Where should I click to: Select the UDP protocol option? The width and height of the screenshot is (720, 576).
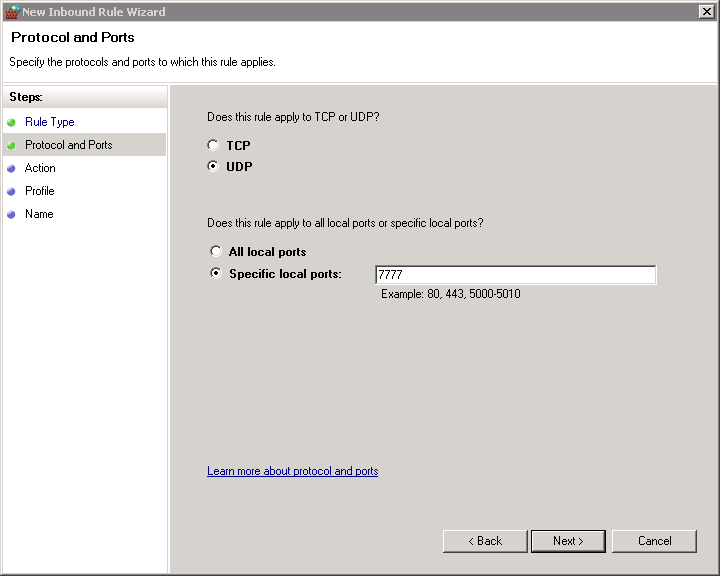pos(213,167)
